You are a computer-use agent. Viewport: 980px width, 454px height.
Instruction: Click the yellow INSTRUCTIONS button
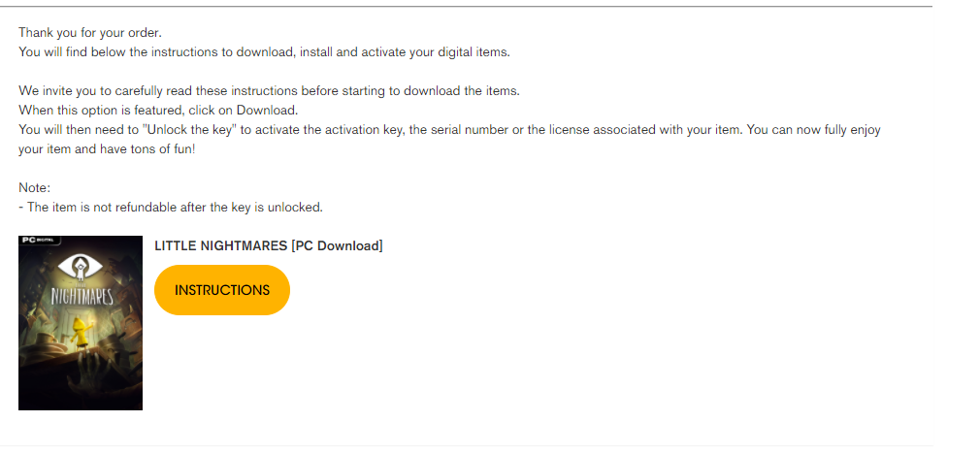coord(222,290)
